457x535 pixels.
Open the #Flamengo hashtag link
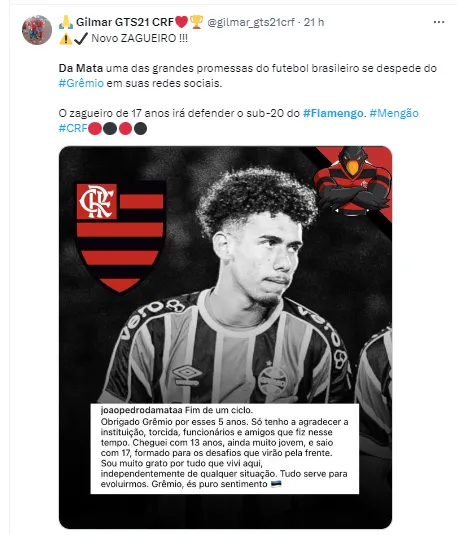point(333,113)
